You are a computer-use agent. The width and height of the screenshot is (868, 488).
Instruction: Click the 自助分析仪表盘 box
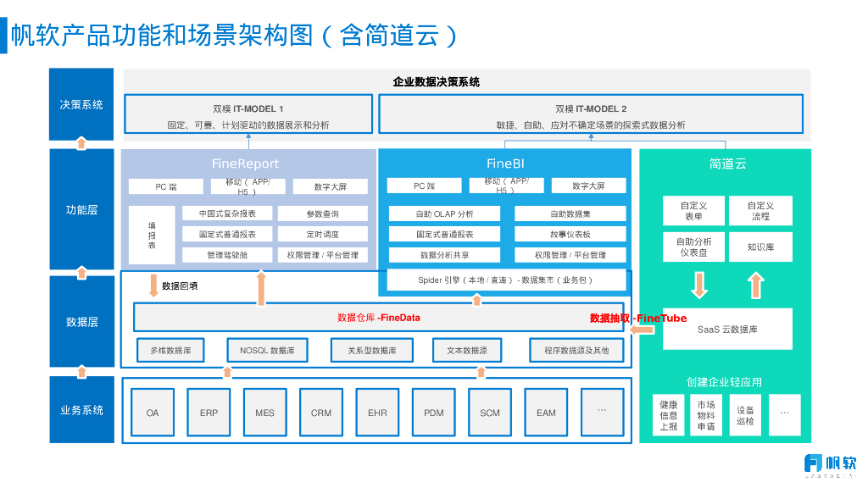pyautogui.click(x=693, y=247)
